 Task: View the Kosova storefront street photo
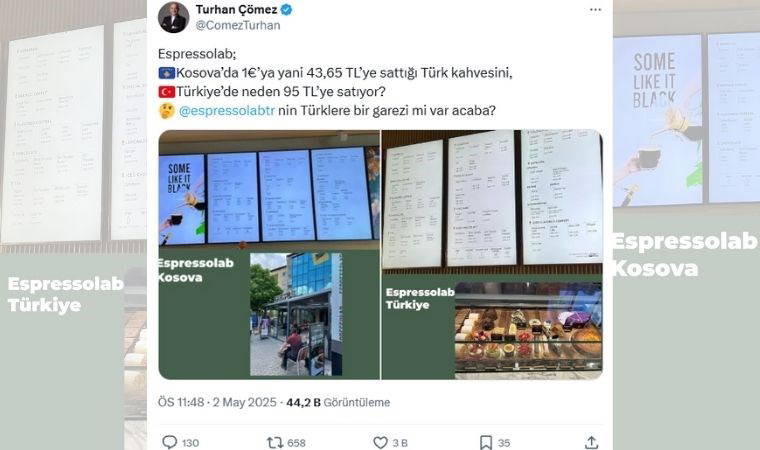pos(296,314)
